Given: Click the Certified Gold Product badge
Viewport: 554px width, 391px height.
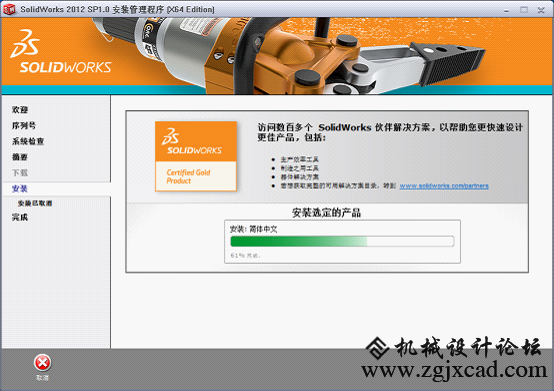Looking at the screenshot, I should (196, 156).
